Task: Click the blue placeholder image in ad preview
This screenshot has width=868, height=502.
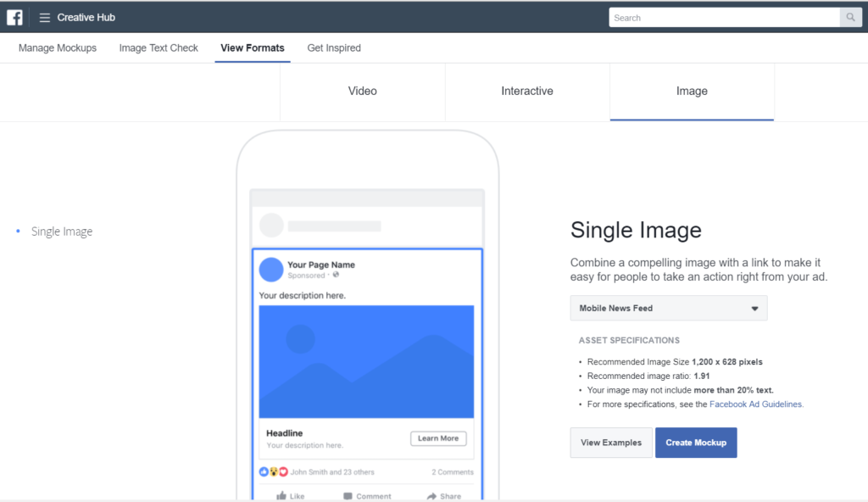Action: 366,361
